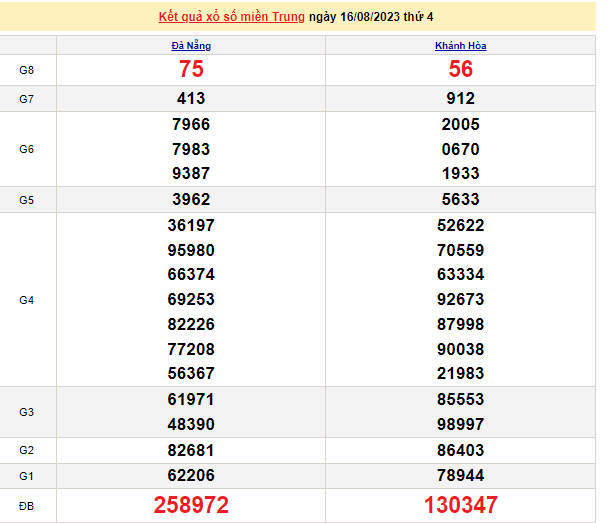Viewport: 612px width, 523px height.
Task: Click Khánh Hòa G8 result 56
Action: (x=461, y=69)
